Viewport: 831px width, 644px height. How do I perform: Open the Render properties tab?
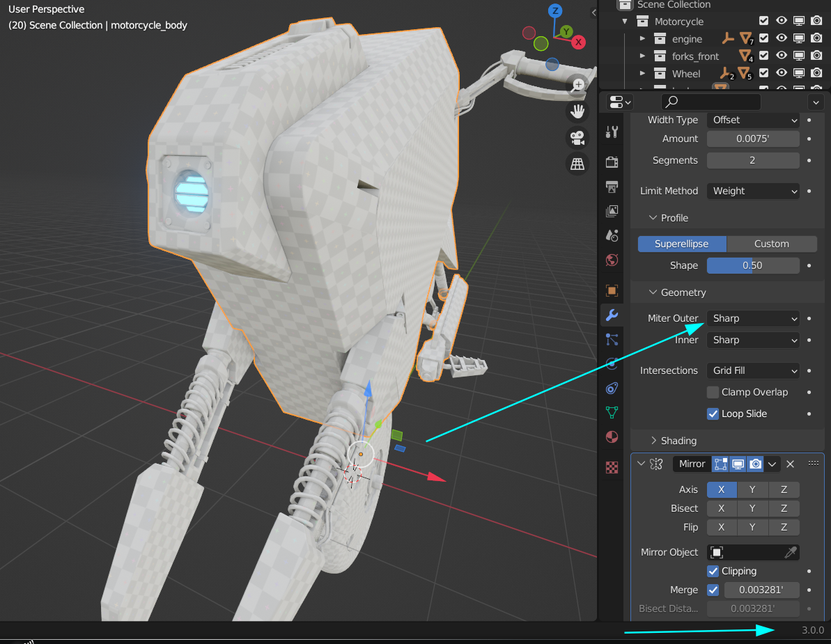pyautogui.click(x=612, y=162)
